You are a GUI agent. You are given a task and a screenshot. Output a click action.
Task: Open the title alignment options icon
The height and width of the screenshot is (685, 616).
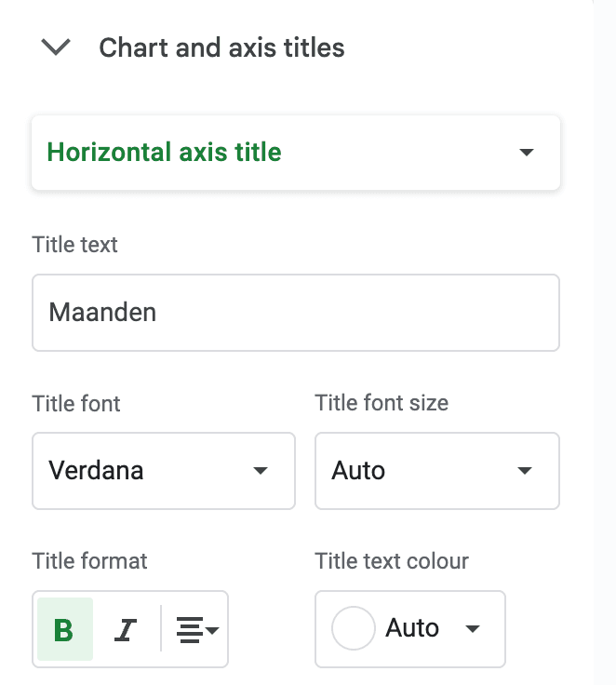click(x=190, y=630)
